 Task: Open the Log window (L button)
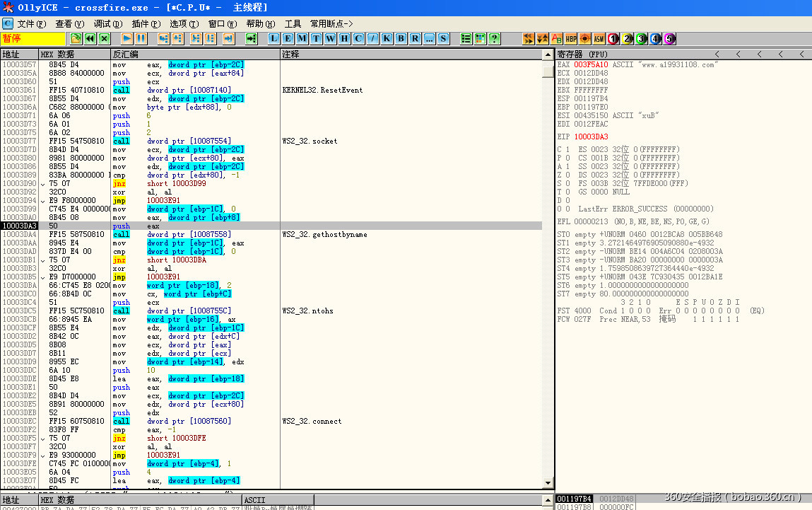coord(273,38)
